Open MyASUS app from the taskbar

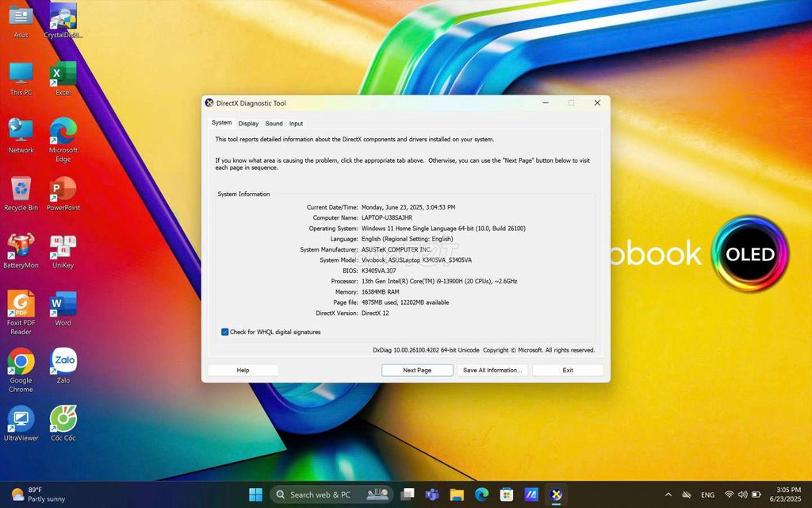531,495
